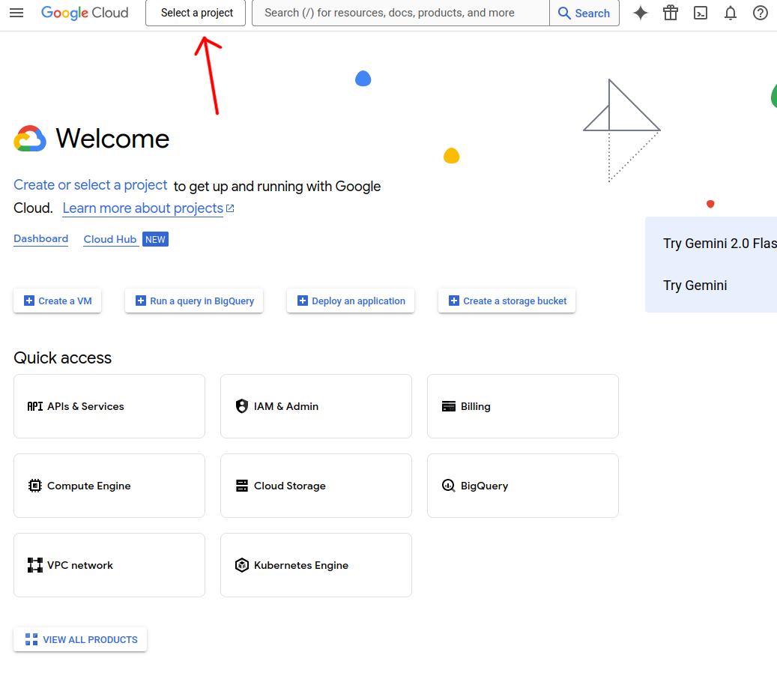Click Run a query in BigQuery
The image size is (777, 700).
tap(194, 301)
